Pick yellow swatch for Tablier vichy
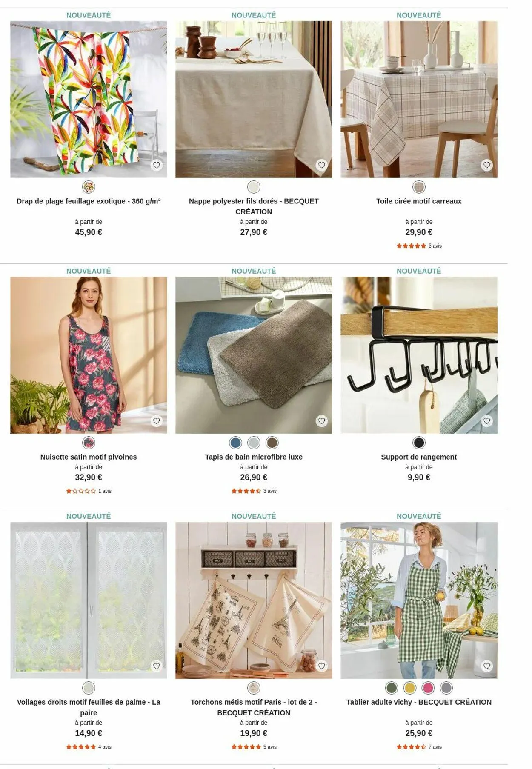532x769 pixels. click(410, 688)
